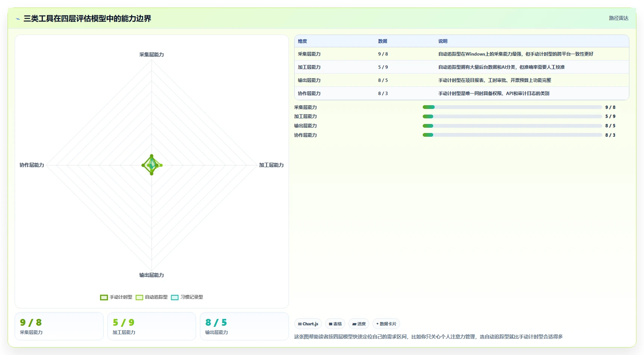
Task: Click the 采集层能力 radar axis label
Action: click(x=151, y=54)
